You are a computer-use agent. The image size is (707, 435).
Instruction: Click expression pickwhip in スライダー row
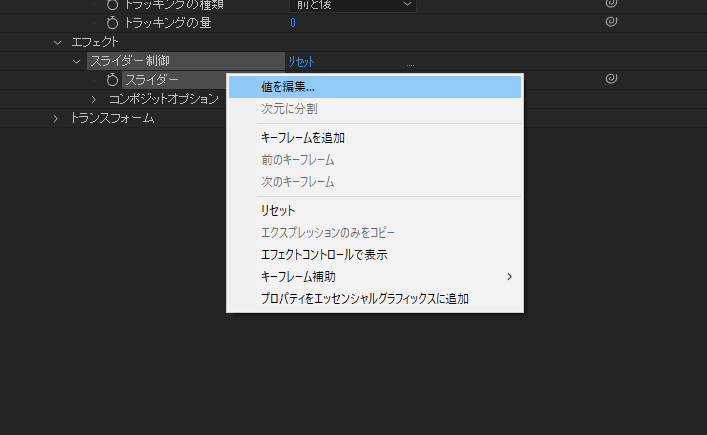coord(611,78)
